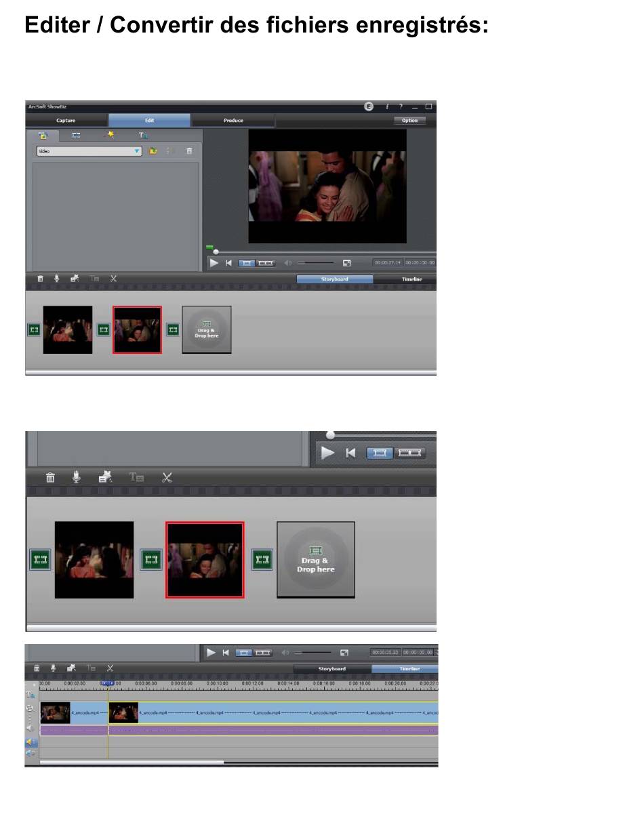Click play button in enlarged storyboard screenshot
Screen dimensions: 644x829
click(328, 453)
